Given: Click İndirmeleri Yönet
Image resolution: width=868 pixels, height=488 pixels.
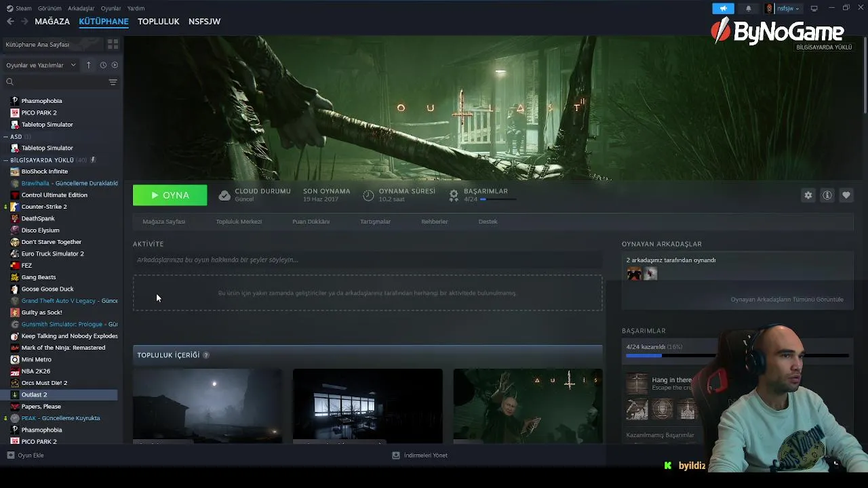Looking at the screenshot, I should pyautogui.click(x=425, y=455).
